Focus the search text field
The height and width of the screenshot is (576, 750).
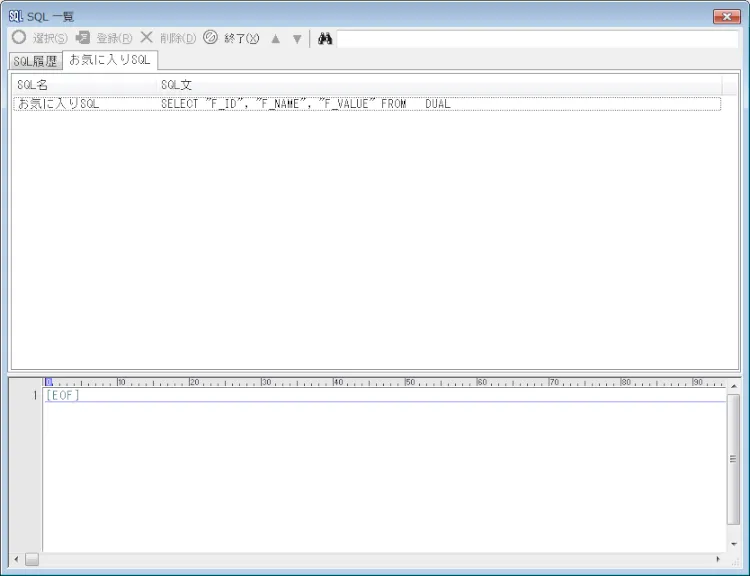tap(538, 39)
